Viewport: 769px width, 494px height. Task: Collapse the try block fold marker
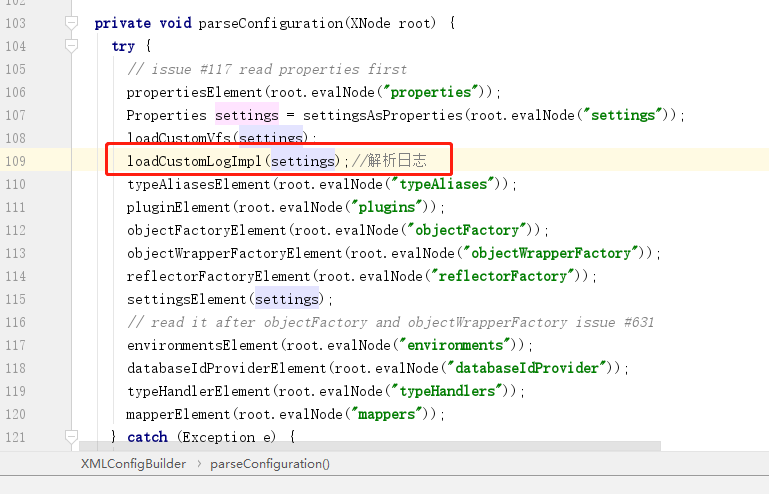(x=72, y=46)
